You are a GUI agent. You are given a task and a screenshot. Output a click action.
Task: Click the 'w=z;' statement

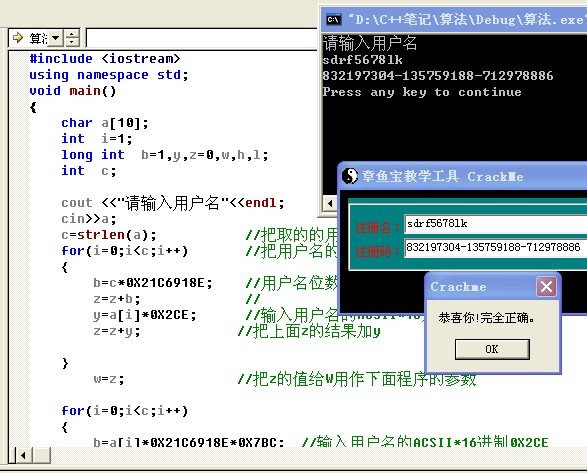pyautogui.click(x=109, y=379)
